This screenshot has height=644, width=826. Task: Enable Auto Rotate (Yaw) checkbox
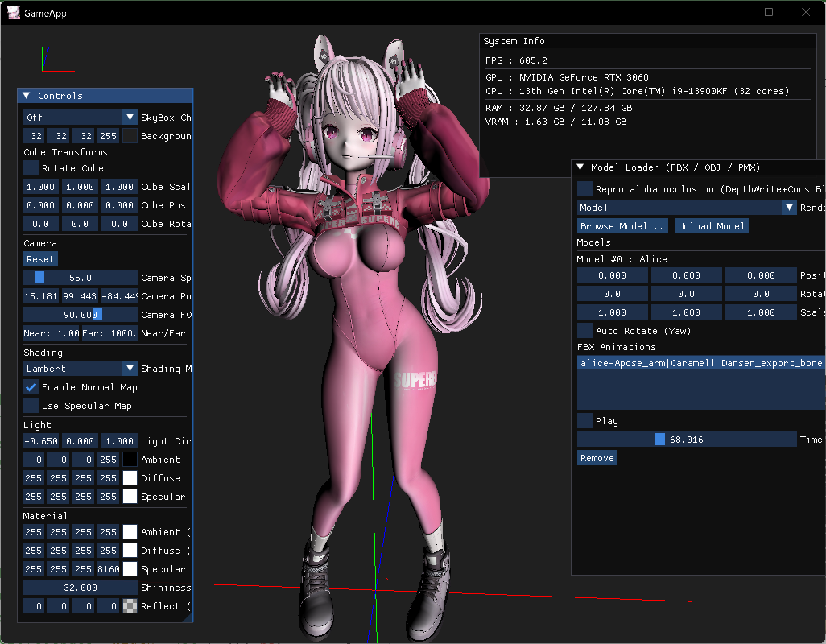tap(585, 331)
